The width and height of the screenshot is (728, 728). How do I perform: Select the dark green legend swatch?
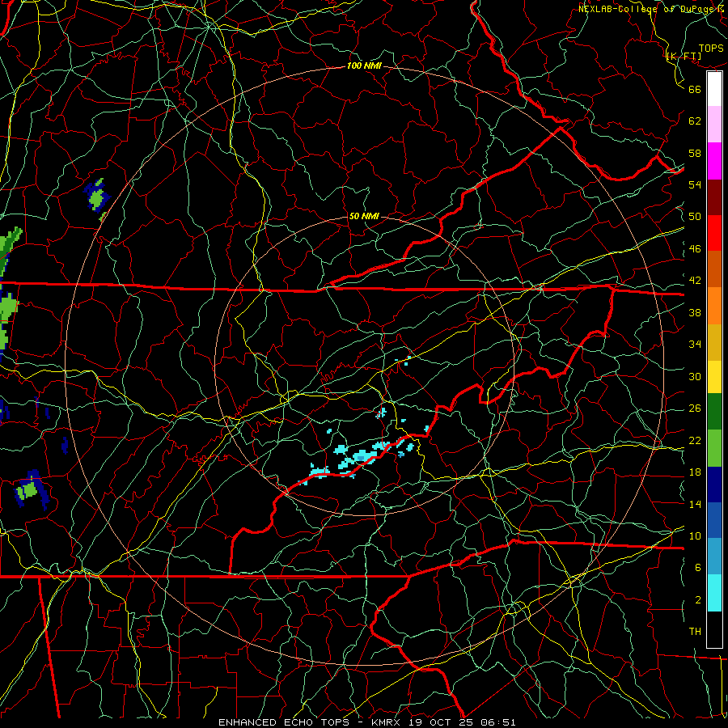pos(714,412)
